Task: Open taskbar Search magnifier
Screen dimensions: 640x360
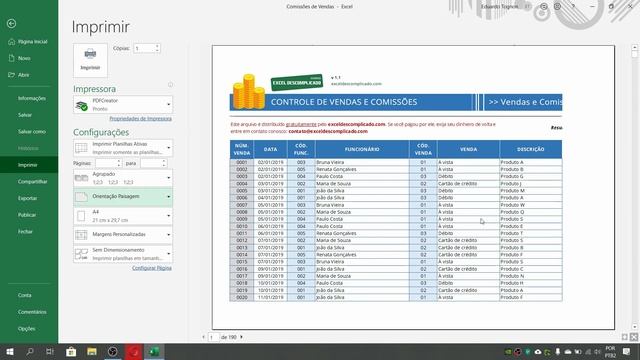Action: coord(30,351)
